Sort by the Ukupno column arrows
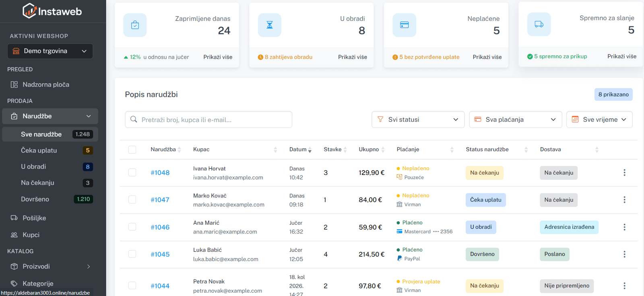 pos(383,150)
